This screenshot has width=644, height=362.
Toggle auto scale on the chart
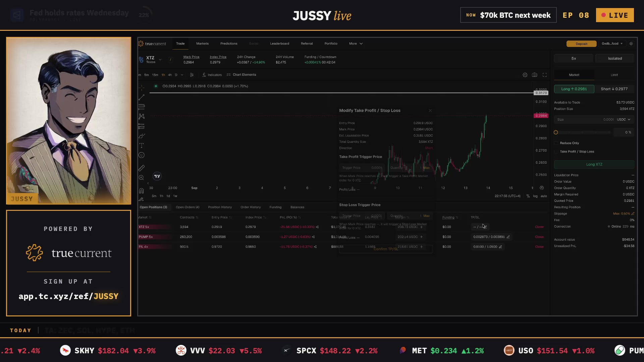[544, 196]
